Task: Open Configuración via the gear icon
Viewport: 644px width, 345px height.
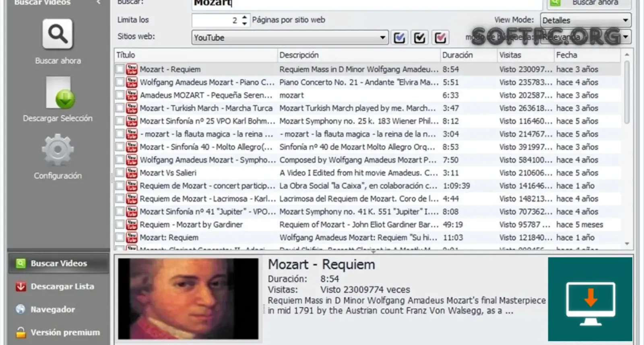Action: click(x=58, y=150)
